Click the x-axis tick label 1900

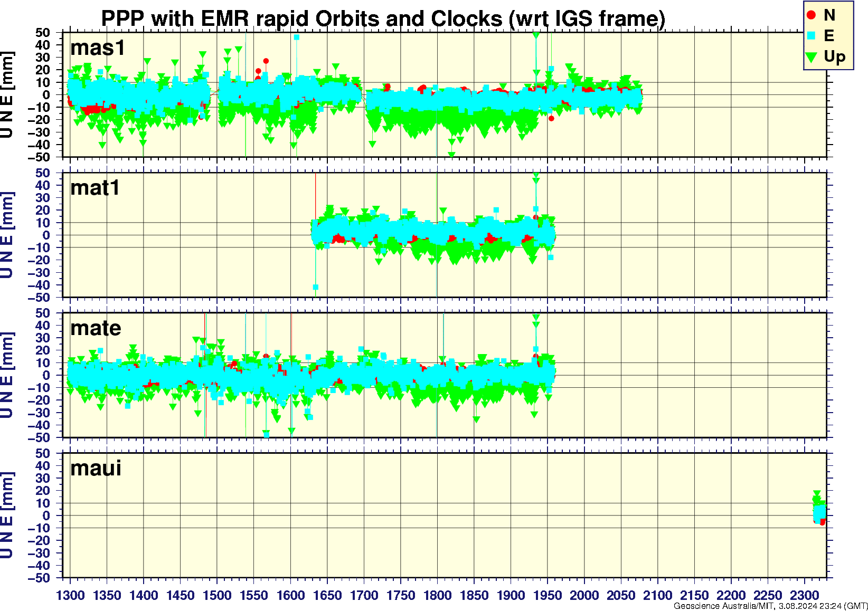[x=511, y=596]
